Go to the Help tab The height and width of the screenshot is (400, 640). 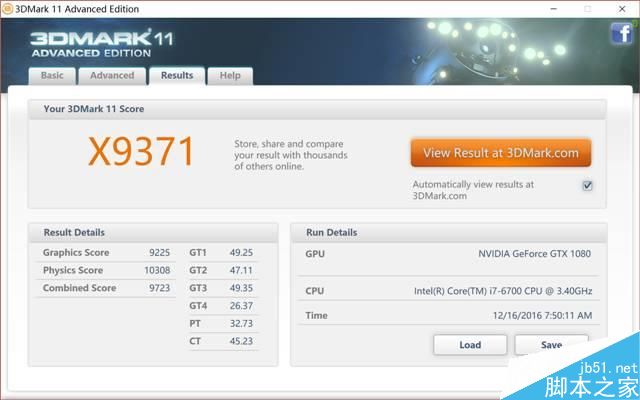coord(230,75)
